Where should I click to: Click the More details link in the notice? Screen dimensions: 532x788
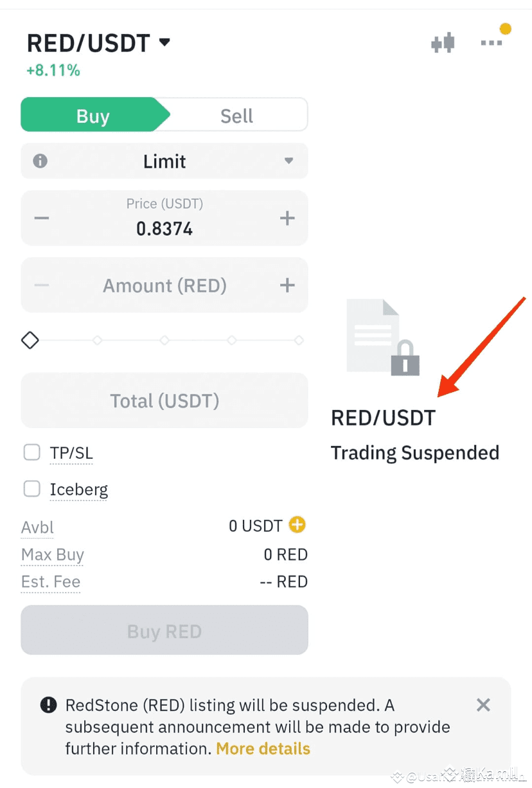pyautogui.click(x=262, y=748)
